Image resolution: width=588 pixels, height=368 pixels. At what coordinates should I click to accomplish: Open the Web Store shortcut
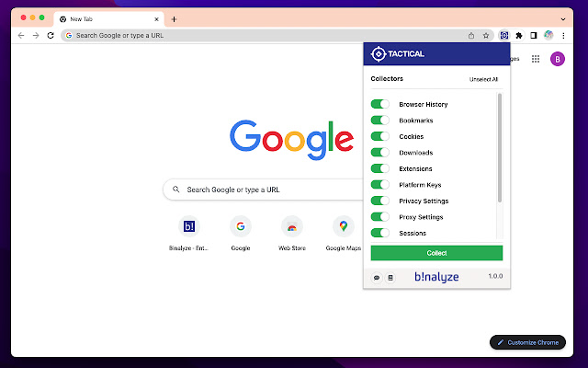[x=292, y=233]
